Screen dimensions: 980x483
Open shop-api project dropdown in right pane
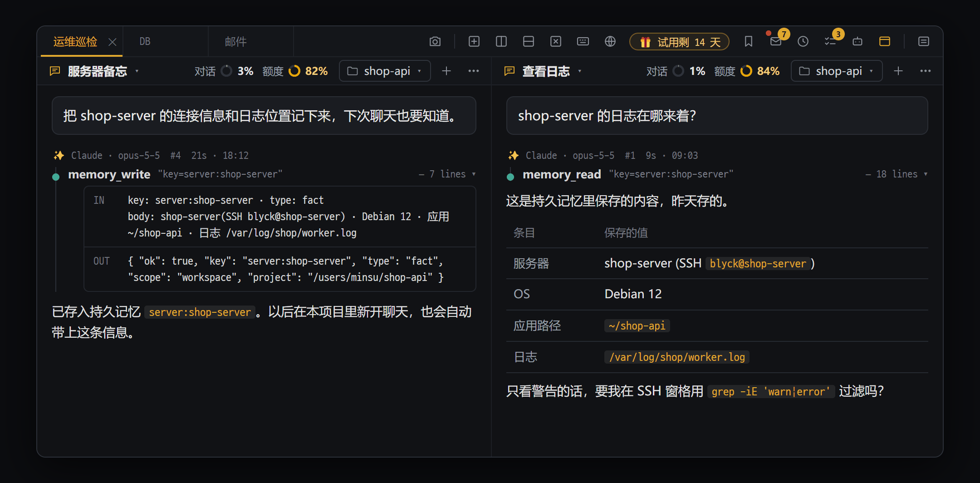[x=837, y=71]
